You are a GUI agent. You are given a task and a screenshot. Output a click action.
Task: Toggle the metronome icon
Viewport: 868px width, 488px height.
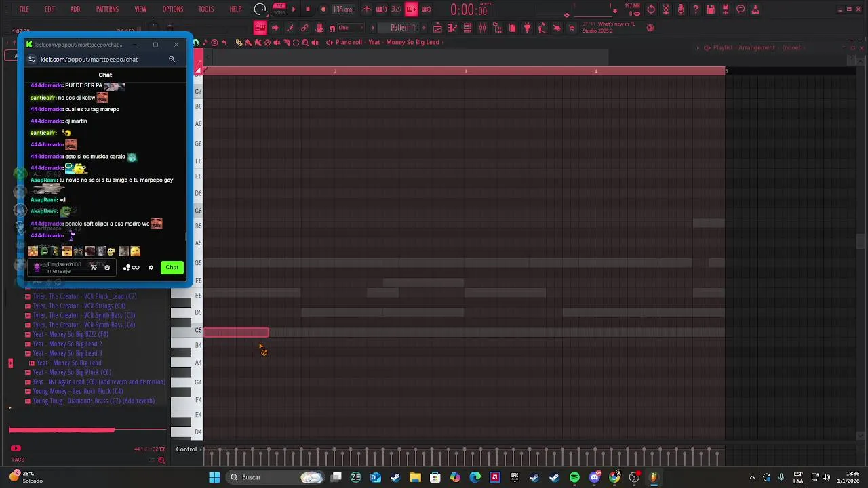[367, 9]
